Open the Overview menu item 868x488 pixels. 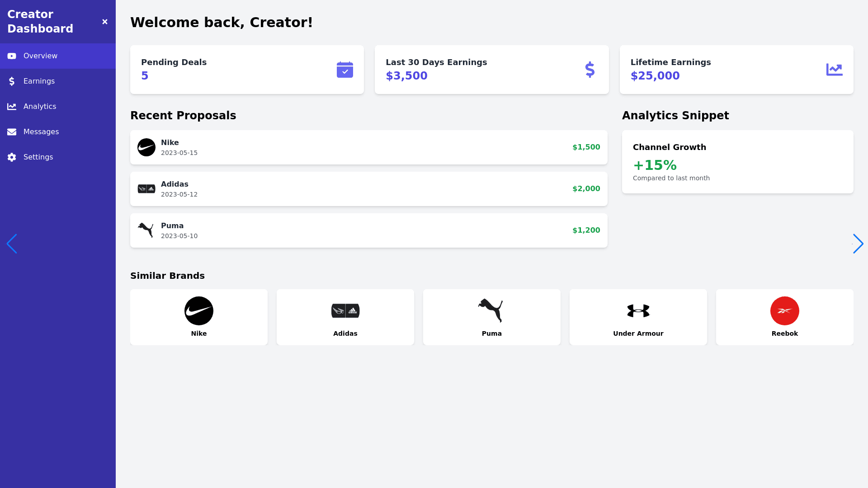click(x=40, y=56)
